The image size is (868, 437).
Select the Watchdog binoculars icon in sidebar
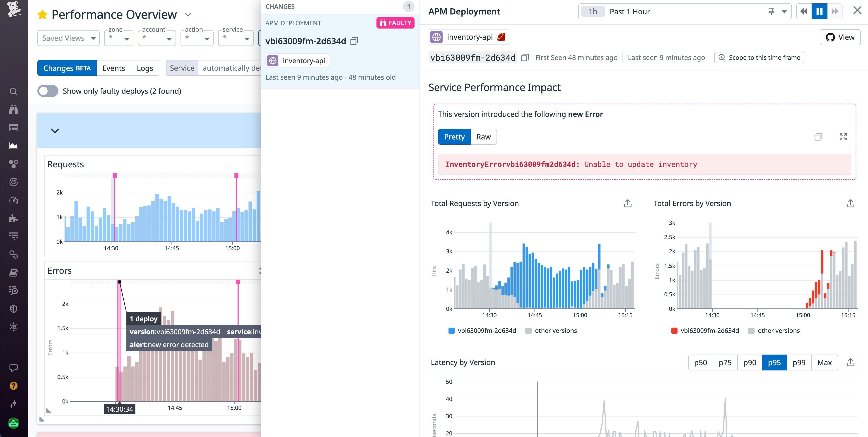(x=14, y=110)
